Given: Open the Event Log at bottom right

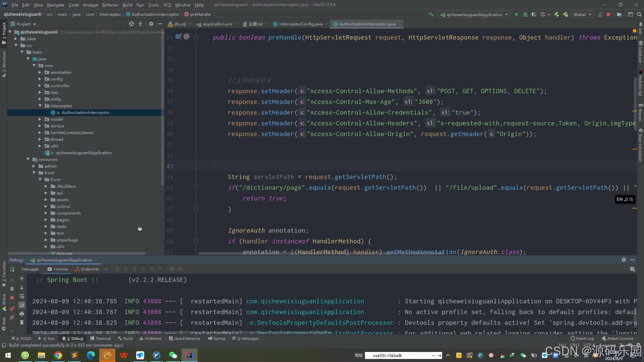Looking at the screenshot, I should [584, 339].
